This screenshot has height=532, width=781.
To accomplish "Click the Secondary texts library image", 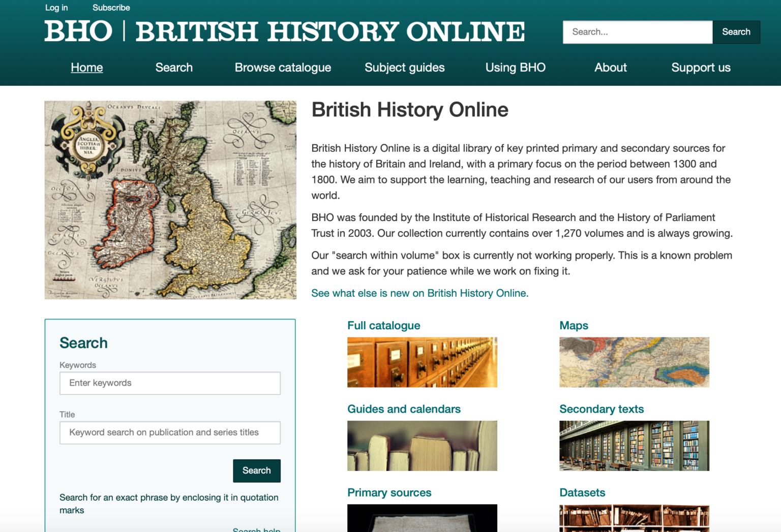I will pos(634,446).
